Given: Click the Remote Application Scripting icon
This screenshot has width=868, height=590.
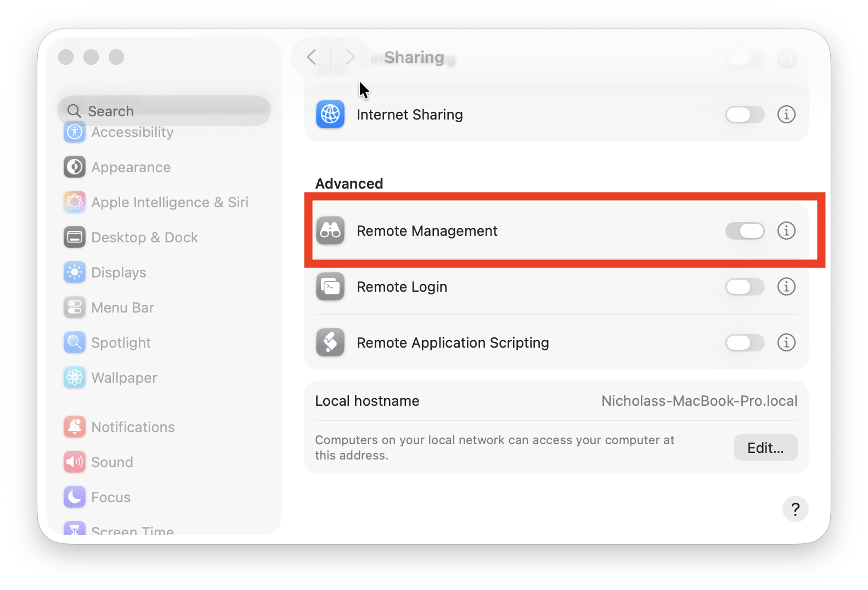Looking at the screenshot, I should (x=330, y=343).
